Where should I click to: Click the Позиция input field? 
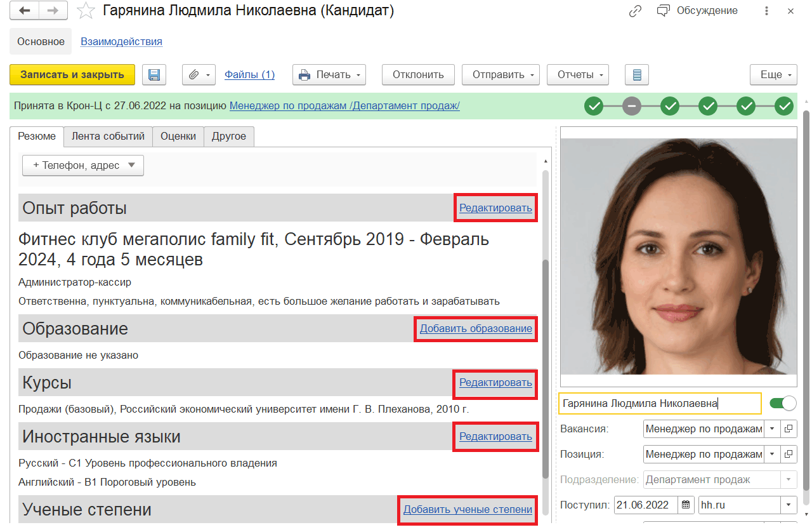[704, 455]
